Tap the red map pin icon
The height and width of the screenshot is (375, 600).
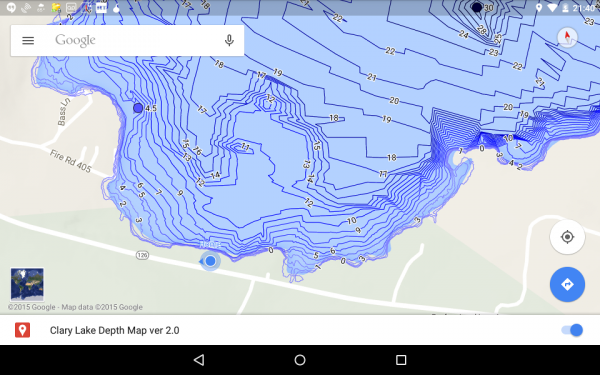pos(23,330)
